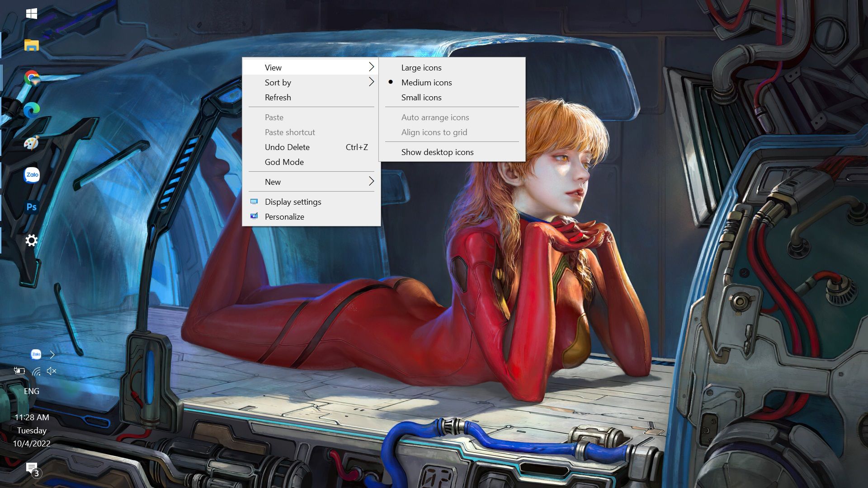Open Display settings from context menu
The height and width of the screenshot is (488, 868).
point(311,202)
